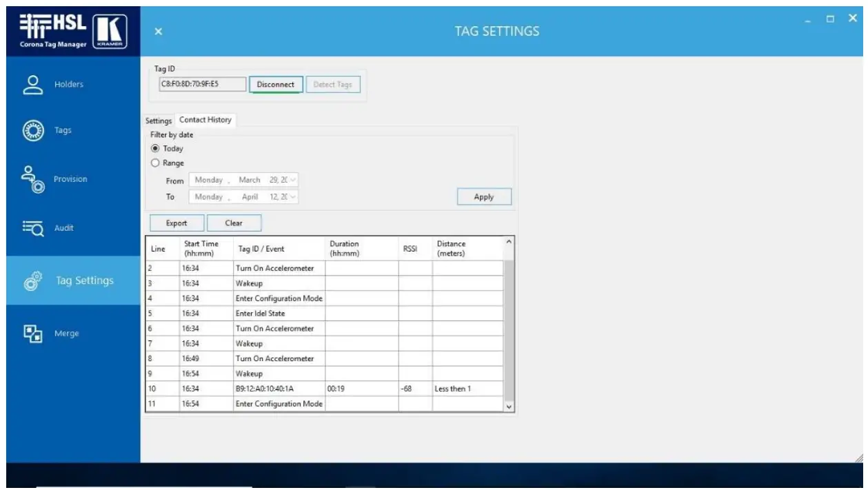Click the Start Time column header
868x490 pixels.
(206, 248)
